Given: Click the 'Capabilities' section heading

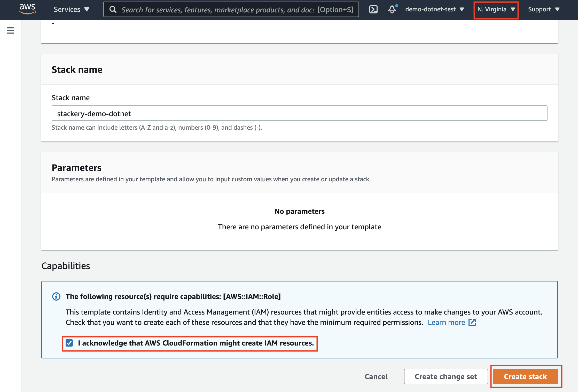Looking at the screenshot, I should 66,266.
